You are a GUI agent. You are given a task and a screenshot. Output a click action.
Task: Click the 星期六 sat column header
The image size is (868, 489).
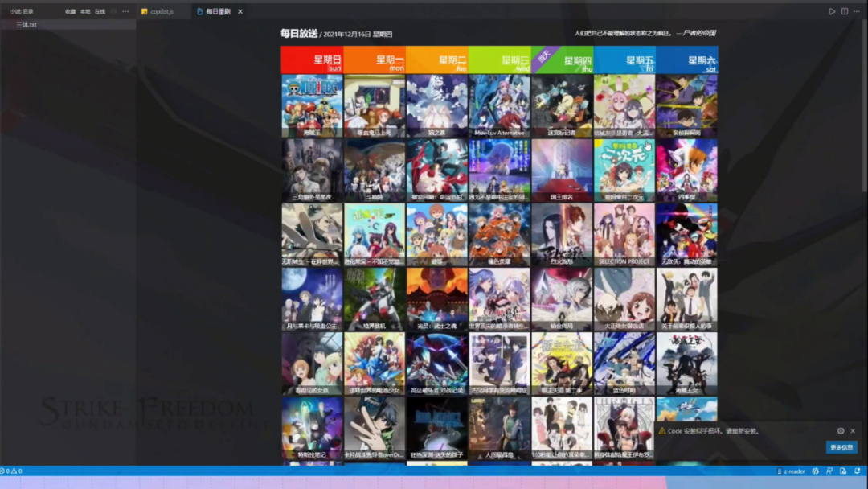coord(687,60)
